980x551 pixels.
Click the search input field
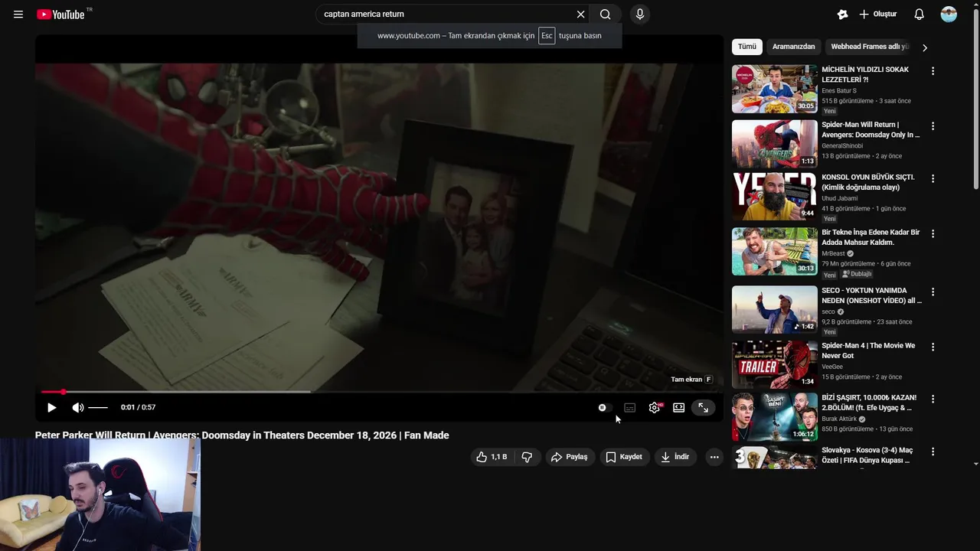pos(447,14)
